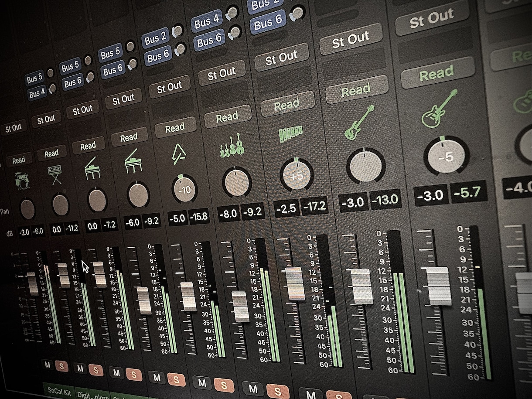Screen dimensions: 532x399
Task: Mute the Digit...olors channel
Action: 80,369
